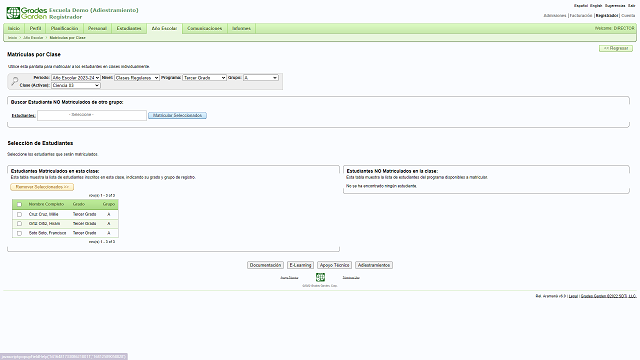Open the Registrador module link
The height and width of the screenshot is (360, 640).
coord(607,16)
